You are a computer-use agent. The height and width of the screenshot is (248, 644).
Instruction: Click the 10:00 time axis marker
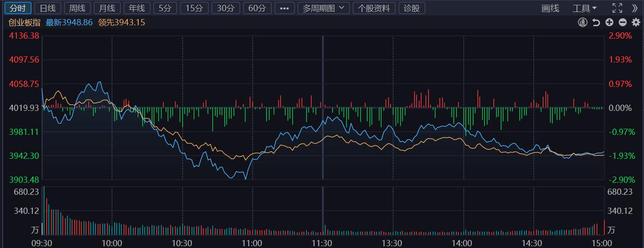(x=111, y=243)
